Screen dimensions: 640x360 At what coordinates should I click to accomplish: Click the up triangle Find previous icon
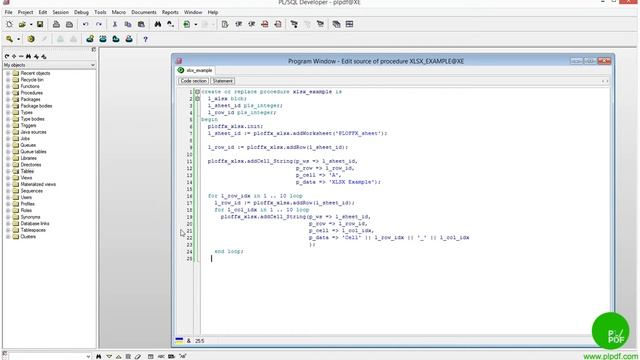[118, 356]
